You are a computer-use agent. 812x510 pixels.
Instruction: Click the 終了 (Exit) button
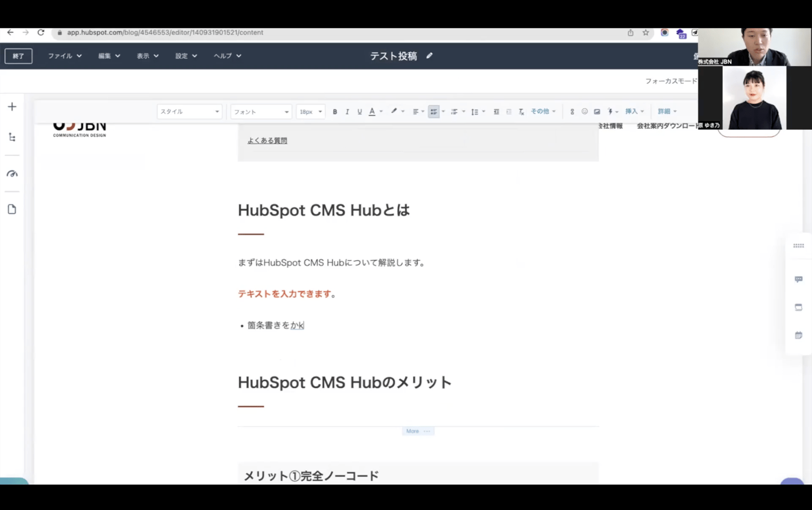[19, 56]
